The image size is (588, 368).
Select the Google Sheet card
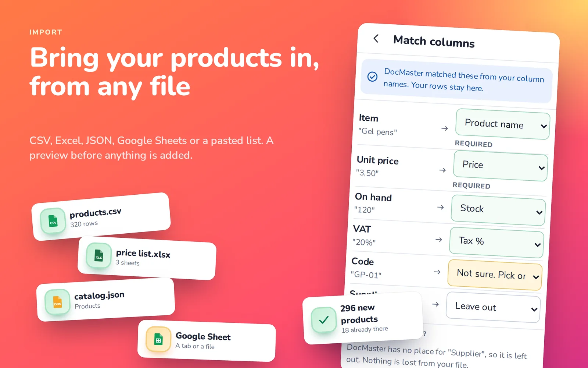point(207,341)
